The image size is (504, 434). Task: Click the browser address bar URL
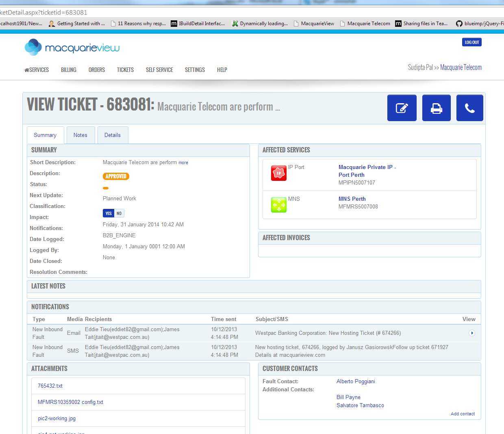44,13
